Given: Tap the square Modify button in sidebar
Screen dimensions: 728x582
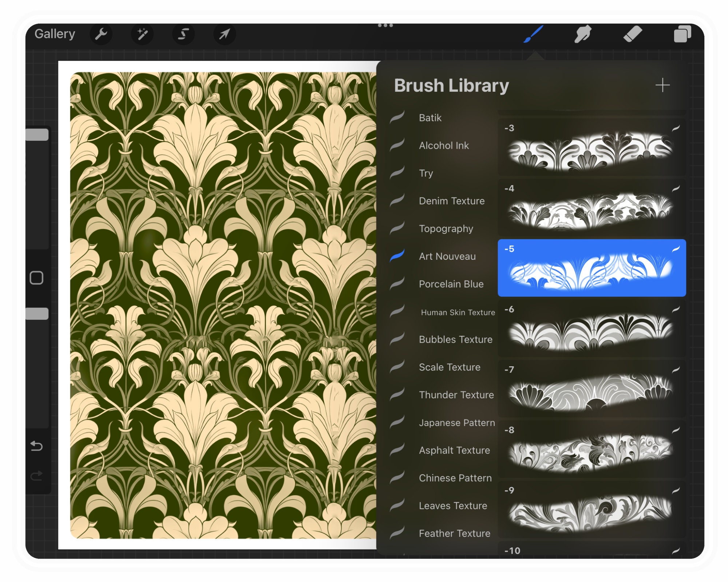Looking at the screenshot, I should click(x=36, y=278).
